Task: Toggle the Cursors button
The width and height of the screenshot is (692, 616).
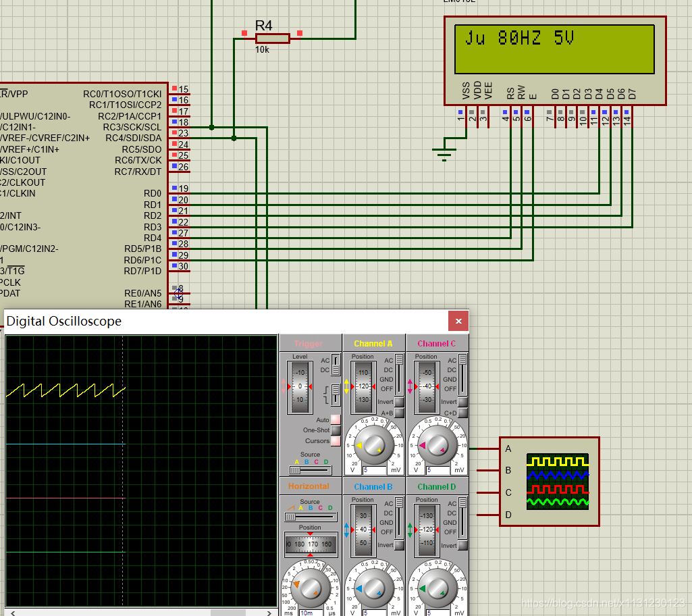Action: (336, 440)
